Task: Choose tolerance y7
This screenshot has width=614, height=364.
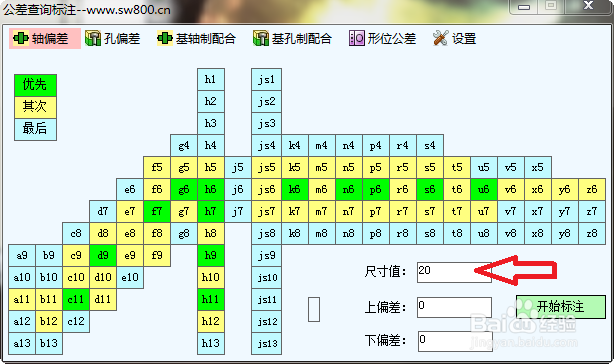Action: click(x=565, y=211)
